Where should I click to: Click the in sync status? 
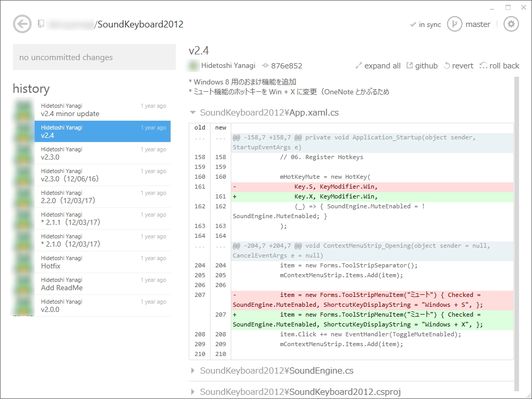426,24
